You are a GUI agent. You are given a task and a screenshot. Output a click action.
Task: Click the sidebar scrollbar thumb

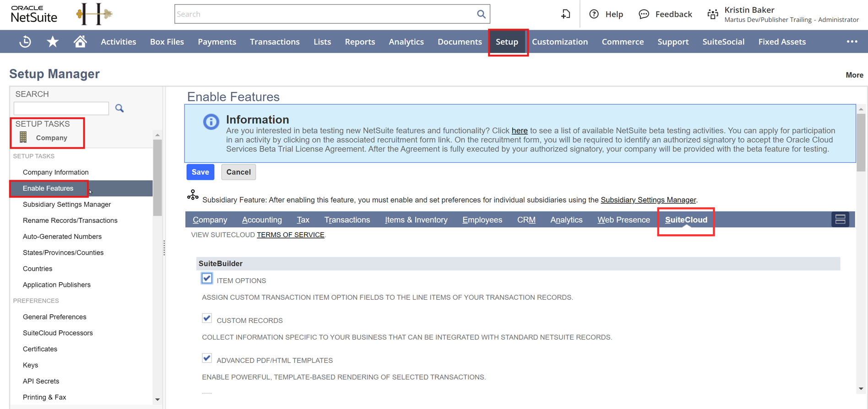(x=157, y=178)
